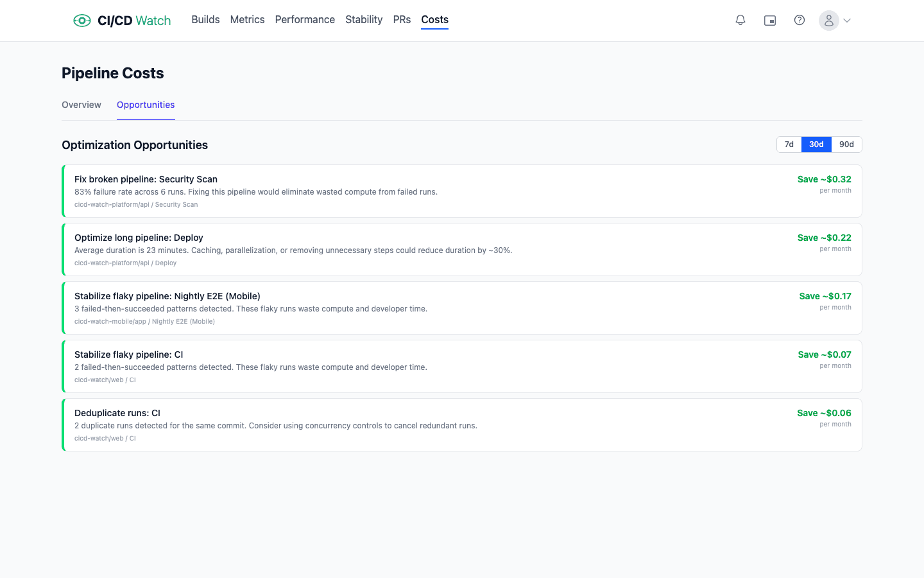The image size is (924, 578).
Task: Open the Deploy optimization card details
Action: (462, 249)
